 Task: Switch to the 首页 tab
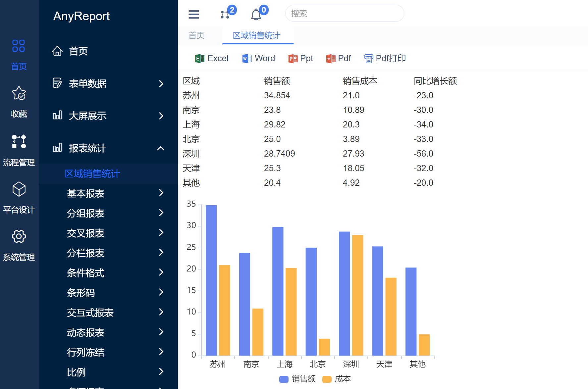tap(196, 35)
